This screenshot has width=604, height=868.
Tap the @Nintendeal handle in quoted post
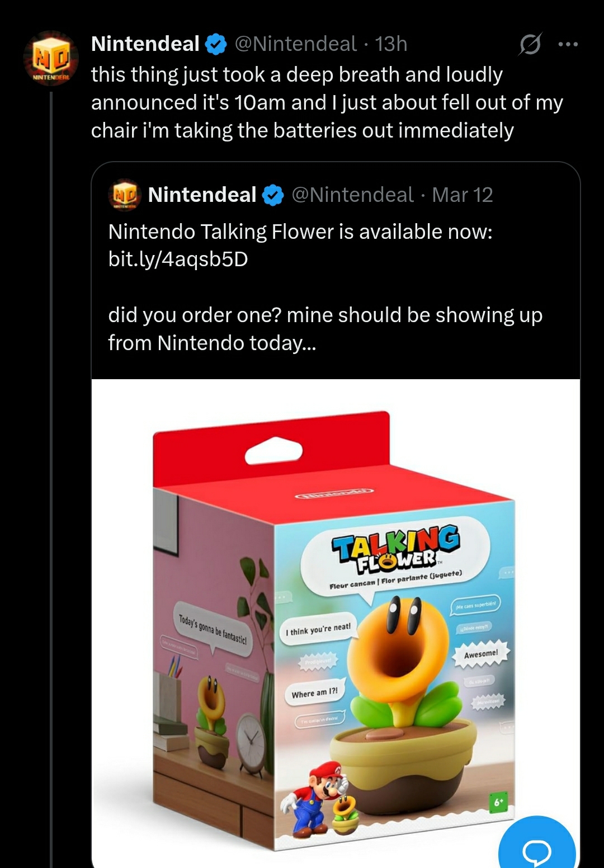(x=352, y=195)
